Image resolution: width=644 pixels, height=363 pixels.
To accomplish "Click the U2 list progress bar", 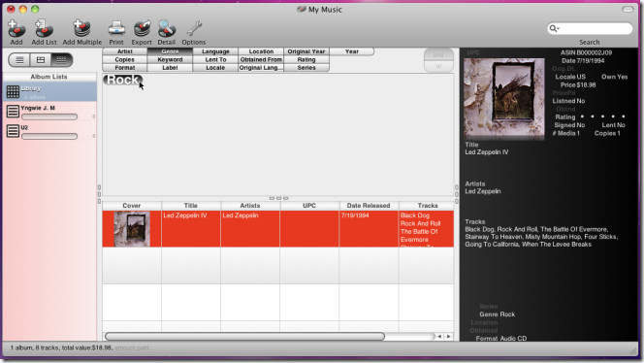I will tap(49, 136).
